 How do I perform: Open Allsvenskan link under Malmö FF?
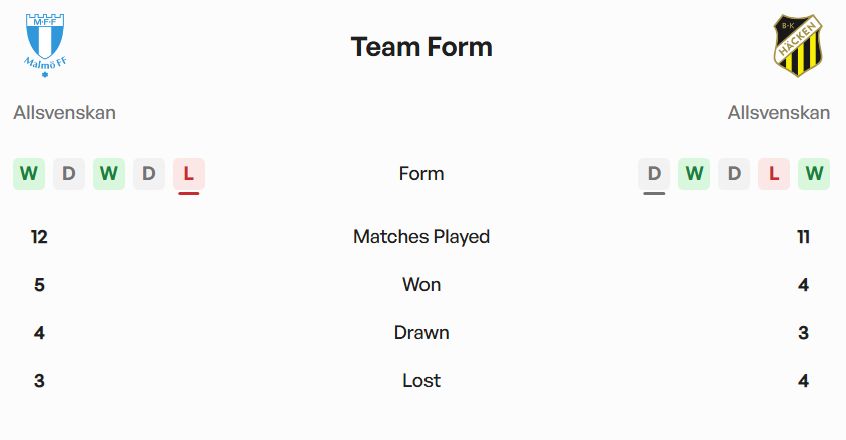pos(65,113)
